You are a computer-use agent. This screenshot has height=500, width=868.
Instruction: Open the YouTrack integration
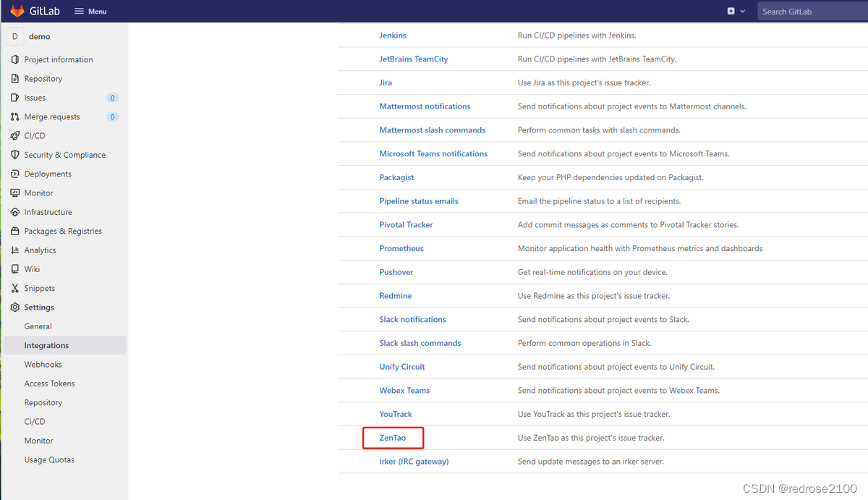tap(396, 414)
